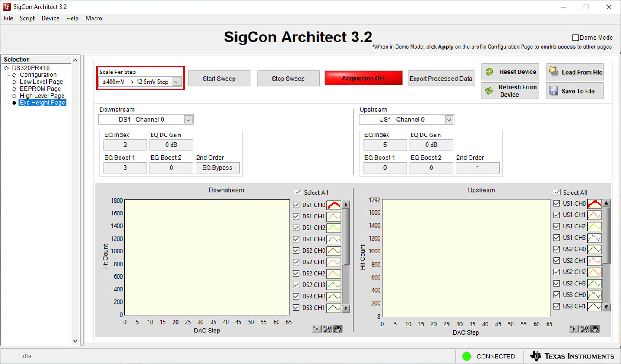
Task: Click the green CONNECTED status indicator
Action: [x=466, y=356]
